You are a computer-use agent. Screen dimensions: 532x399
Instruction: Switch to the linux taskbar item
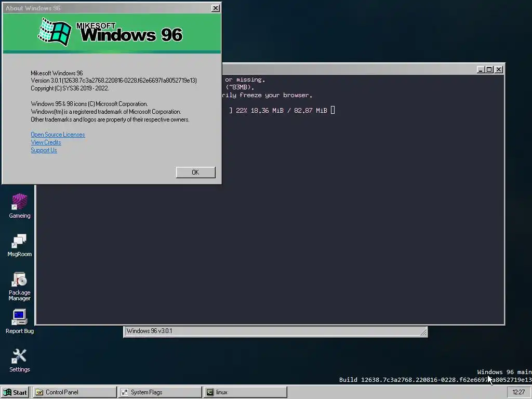(245, 392)
